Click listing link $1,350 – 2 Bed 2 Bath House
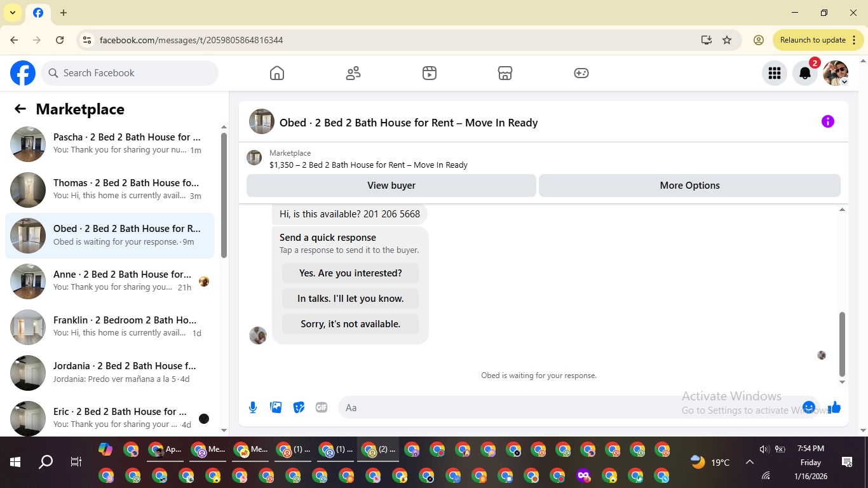This screenshot has width=868, height=488. click(369, 165)
